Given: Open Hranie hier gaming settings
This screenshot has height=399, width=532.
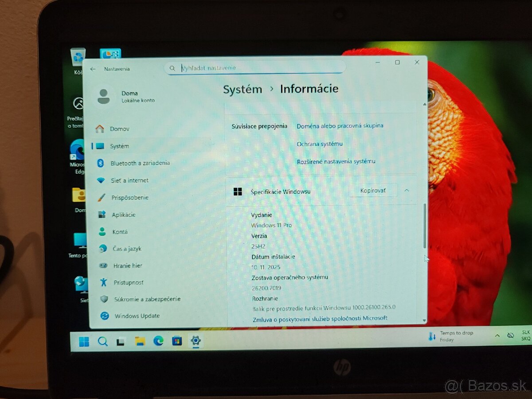Looking at the screenshot, I should click(x=127, y=265).
